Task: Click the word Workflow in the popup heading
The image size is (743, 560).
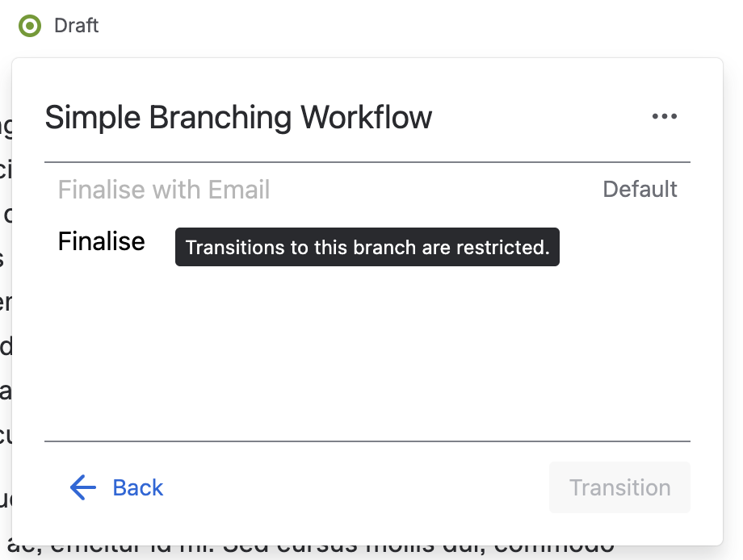Action: coord(367,117)
